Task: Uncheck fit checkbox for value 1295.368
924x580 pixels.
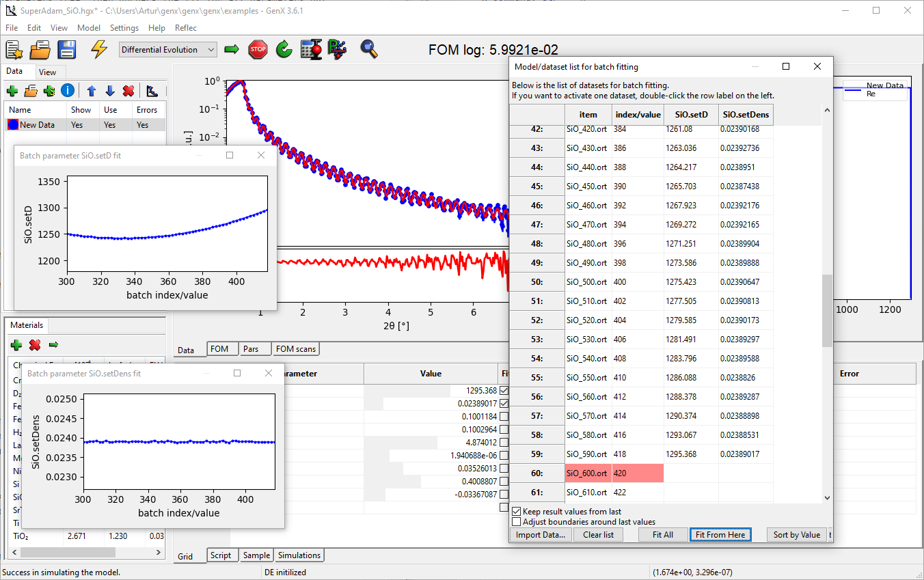Action: (504, 391)
